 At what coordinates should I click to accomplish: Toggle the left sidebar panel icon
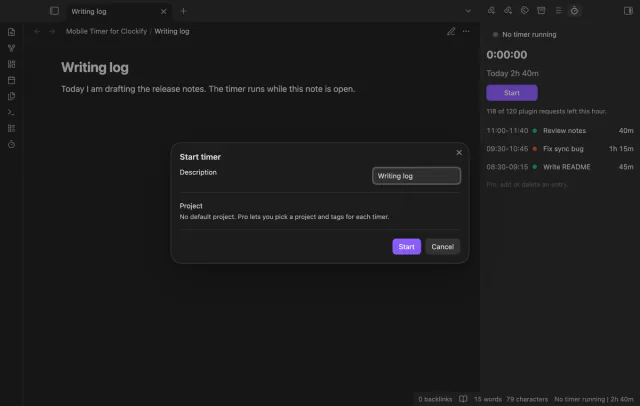(54, 11)
